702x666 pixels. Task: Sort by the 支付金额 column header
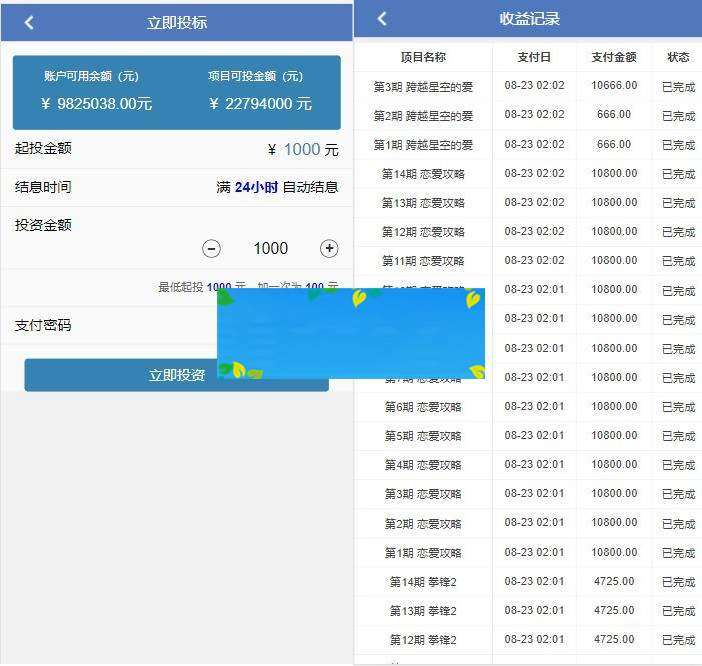(x=613, y=58)
